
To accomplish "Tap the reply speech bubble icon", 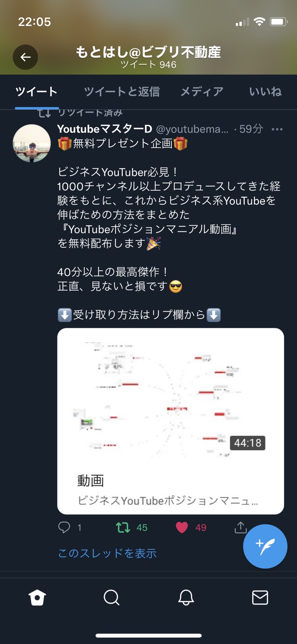I will (x=64, y=527).
